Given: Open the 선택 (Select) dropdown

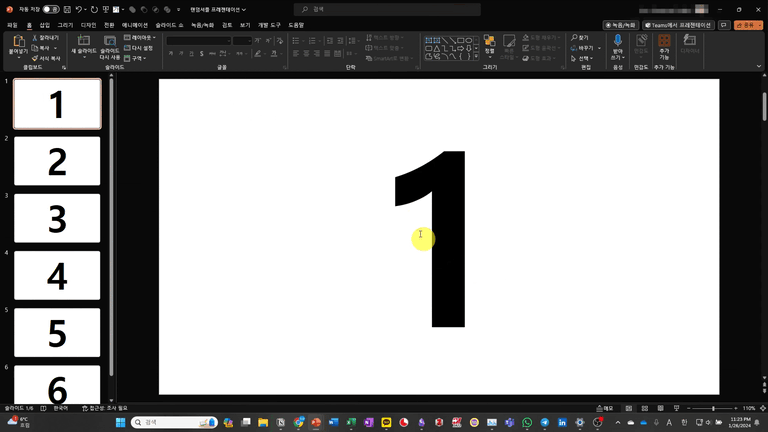Looking at the screenshot, I should 582,58.
